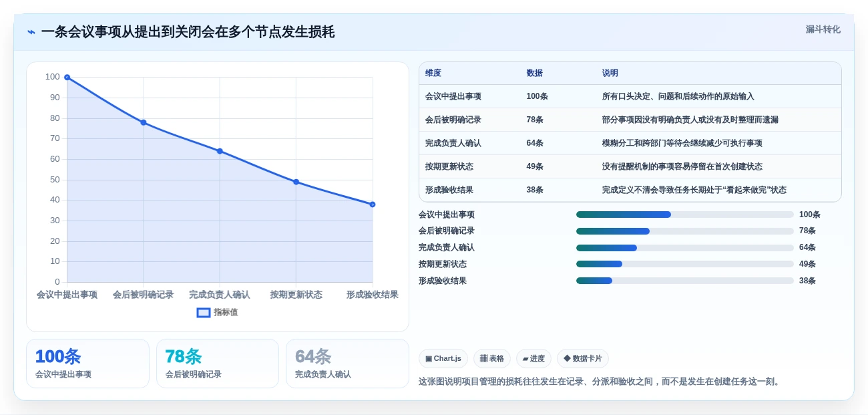This screenshot has width=868, height=415.
Task: Click the 维度 column header
Action: (433, 74)
